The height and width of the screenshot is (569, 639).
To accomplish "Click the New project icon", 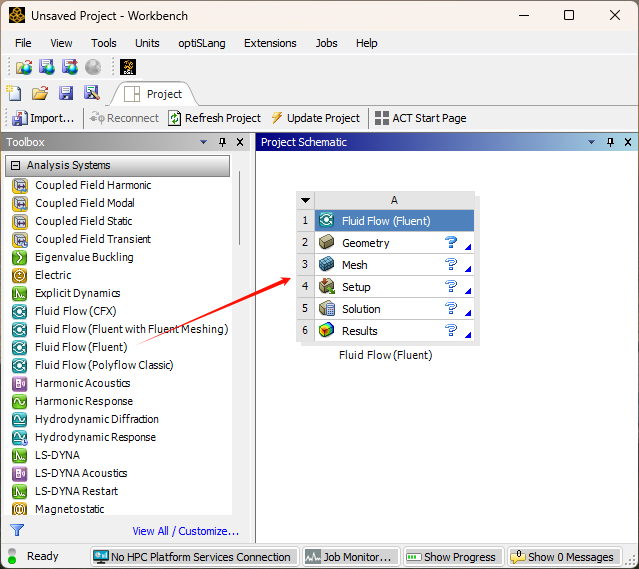I will (x=14, y=93).
